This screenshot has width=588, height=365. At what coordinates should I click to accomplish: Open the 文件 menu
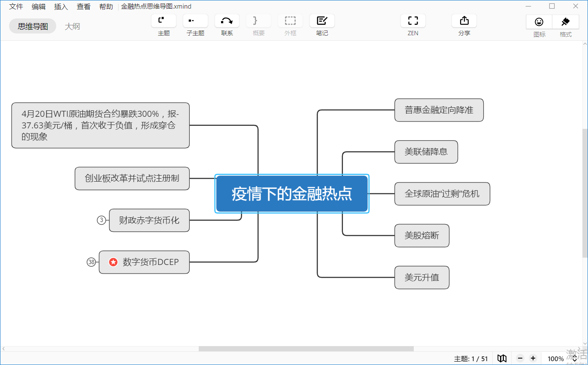click(x=16, y=6)
